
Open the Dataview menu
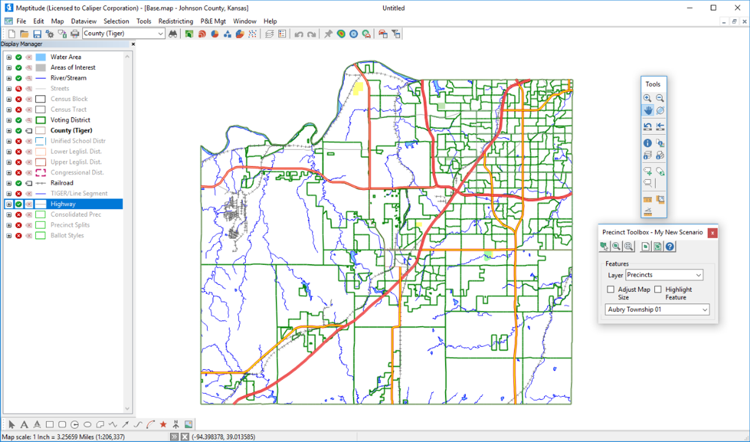pyautogui.click(x=84, y=21)
